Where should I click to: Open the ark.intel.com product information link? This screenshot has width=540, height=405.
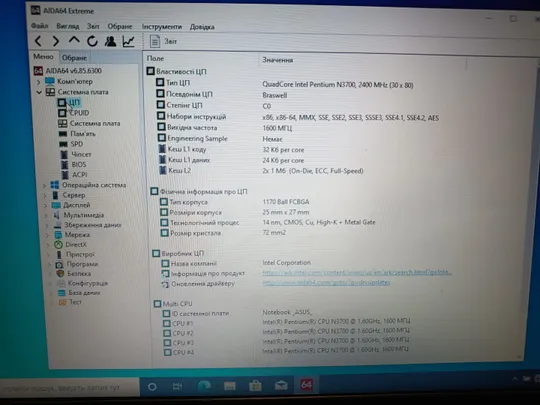pyautogui.click(x=357, y=272)
